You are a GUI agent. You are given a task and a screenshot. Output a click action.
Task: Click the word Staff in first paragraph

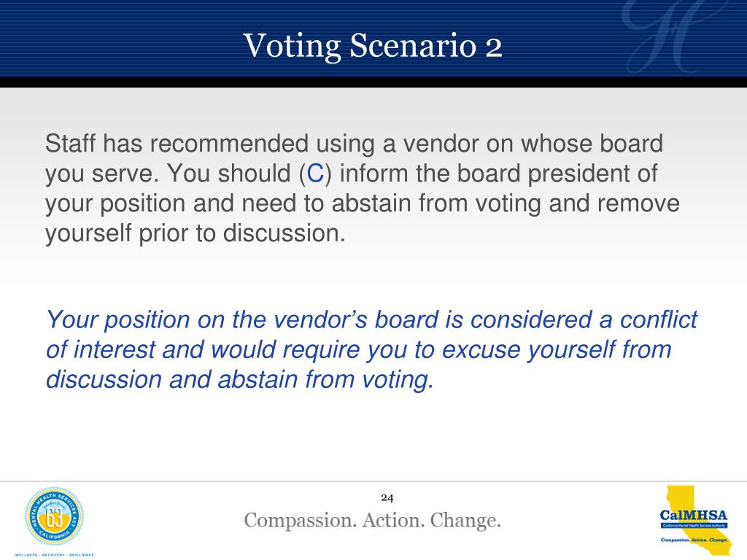[x=71, y=144]
